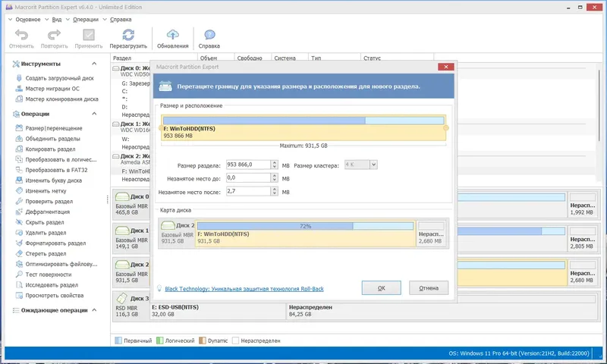607x364 pixels.
Task: Choose Размер|перемещение operation
Action: 54,128
